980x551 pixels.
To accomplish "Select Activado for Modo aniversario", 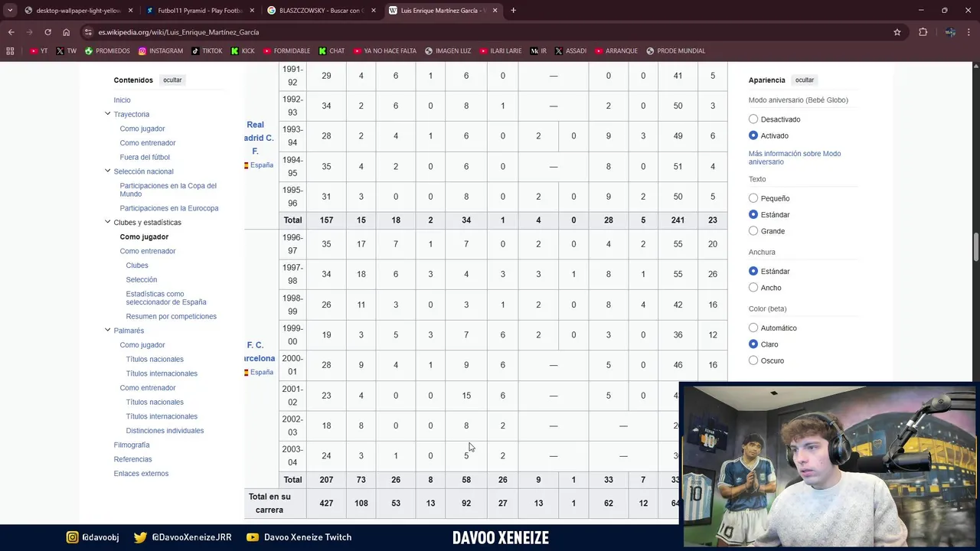I will coord(753,135).
